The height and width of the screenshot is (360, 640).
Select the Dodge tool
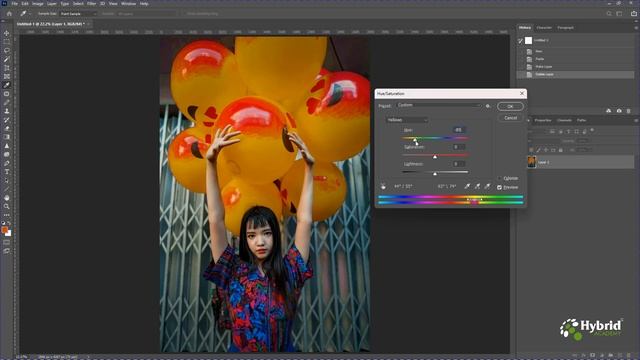(7, 155)
